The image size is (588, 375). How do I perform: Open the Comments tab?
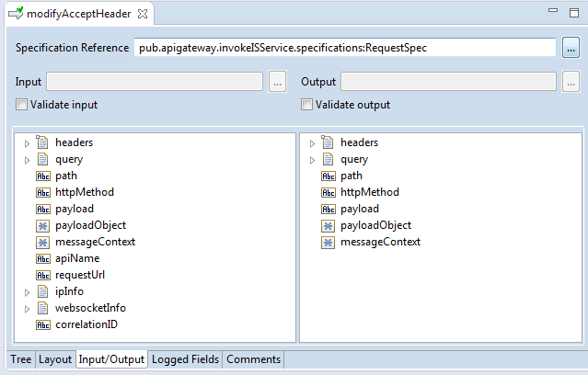coord(253,359)
